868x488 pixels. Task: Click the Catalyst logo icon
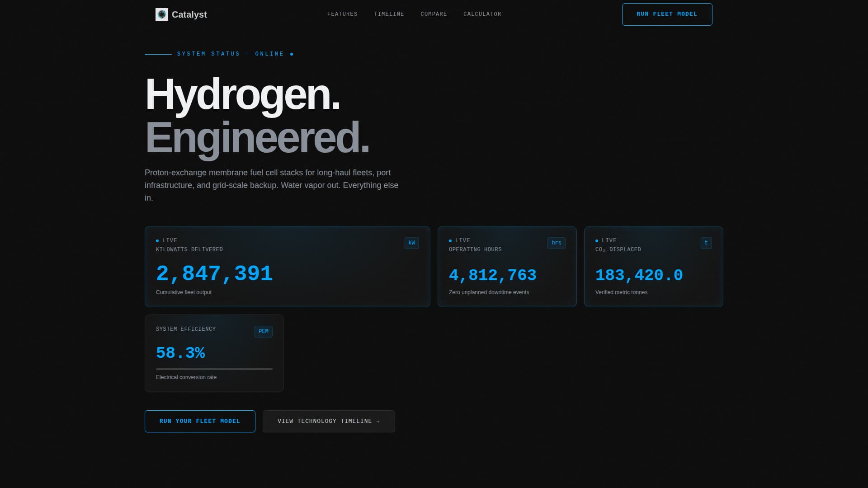click(162, 14)
